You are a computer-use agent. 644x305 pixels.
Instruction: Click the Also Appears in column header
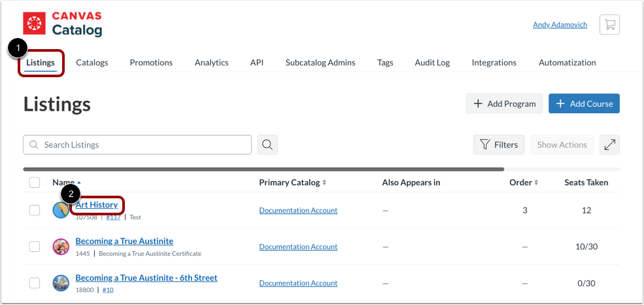pyautogui.click(x=411, y=183)
